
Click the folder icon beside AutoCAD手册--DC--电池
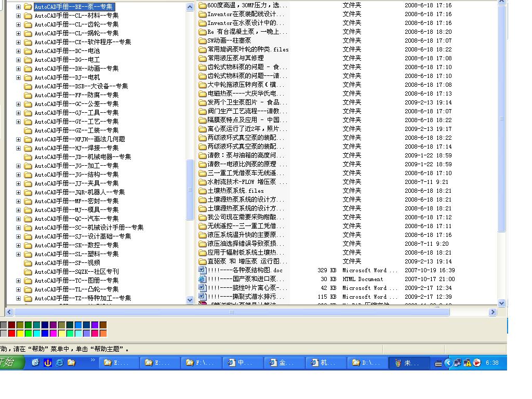[28, 51]
